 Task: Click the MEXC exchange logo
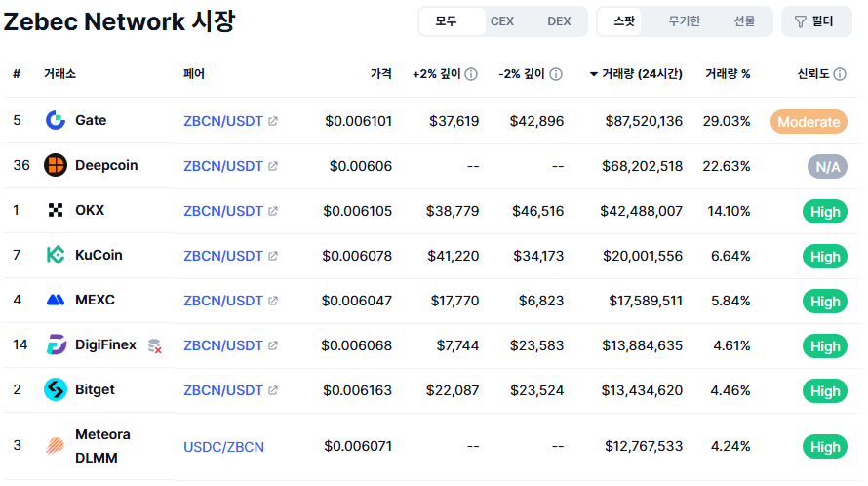[x=56, y=300]
